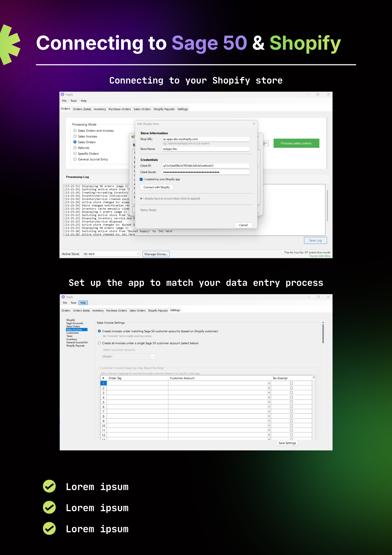Click the Sagify app icon in the Orders window title bar
This screenshot has width=392, height=555.
[62, 94]
